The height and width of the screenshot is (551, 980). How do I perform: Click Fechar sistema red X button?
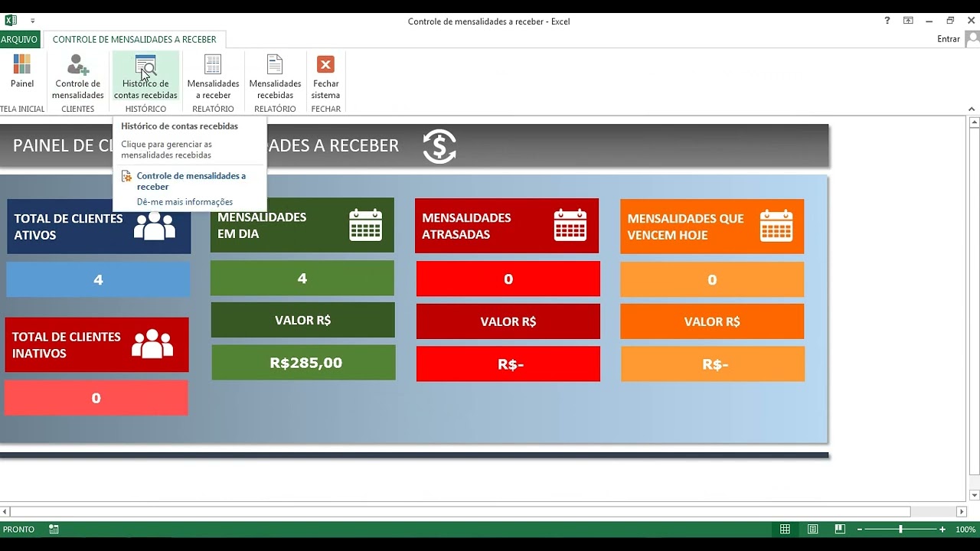tap(325, 77)
